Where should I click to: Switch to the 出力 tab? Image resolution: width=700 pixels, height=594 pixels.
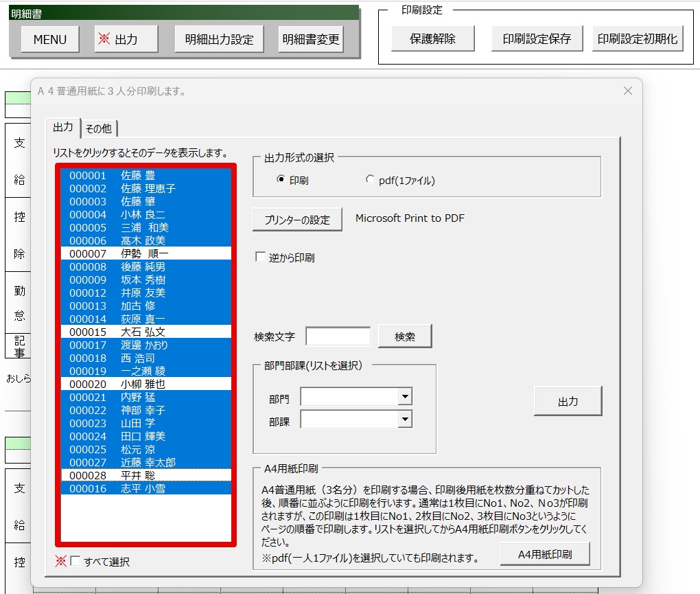[x=63, y=128]
